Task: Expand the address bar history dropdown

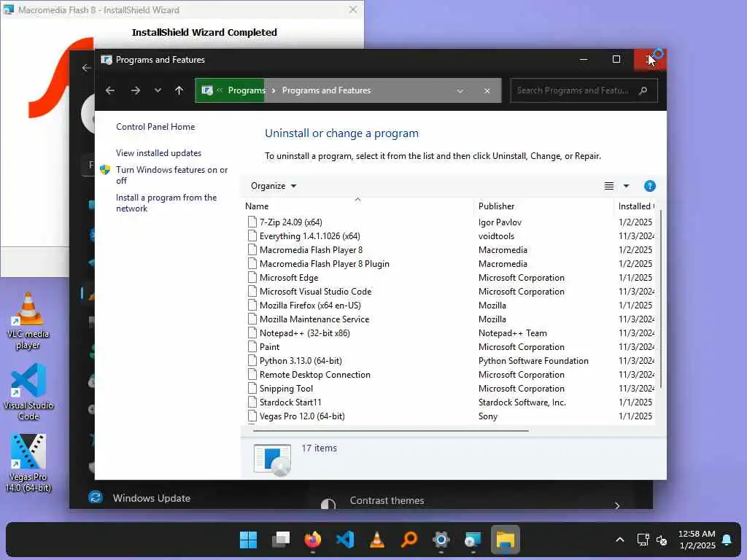Action: [460, 90]
